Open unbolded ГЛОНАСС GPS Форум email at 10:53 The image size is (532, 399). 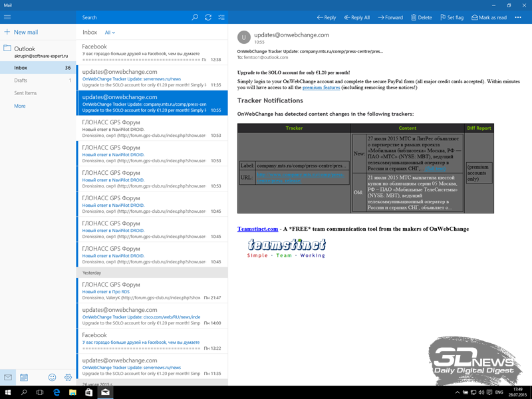point(152,128)
